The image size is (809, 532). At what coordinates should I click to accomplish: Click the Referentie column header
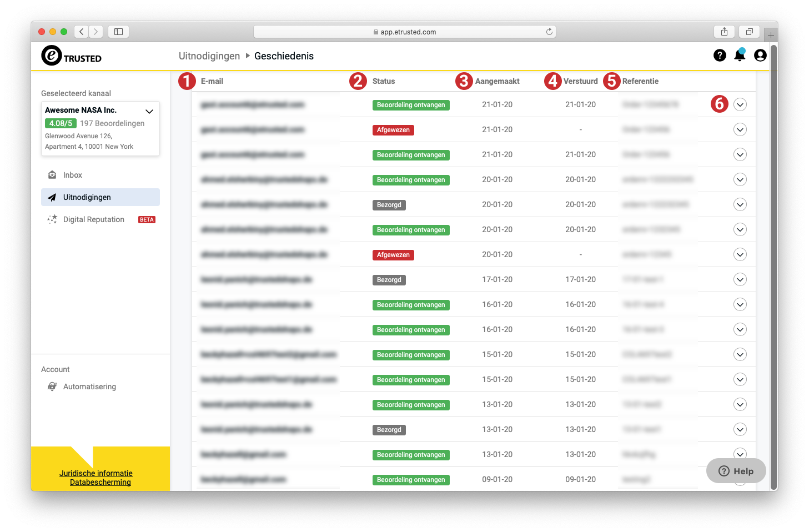pyautogui.click(x=640, y=81)
